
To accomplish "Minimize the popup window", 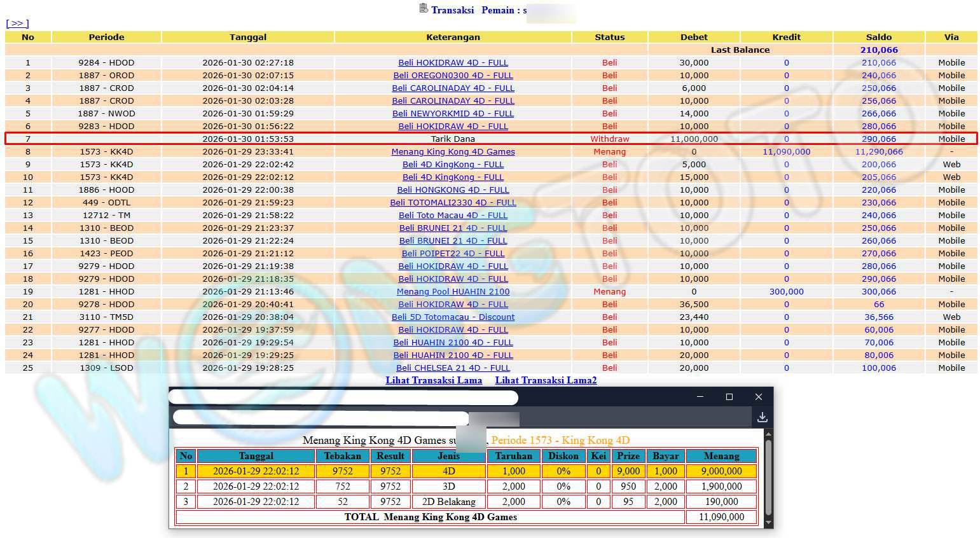I will [x=700, y=397].
